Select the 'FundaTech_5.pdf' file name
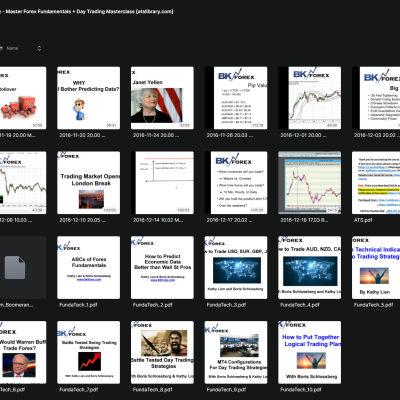The height and width of the screenshot is (400, 400). [x=373, y=305]
